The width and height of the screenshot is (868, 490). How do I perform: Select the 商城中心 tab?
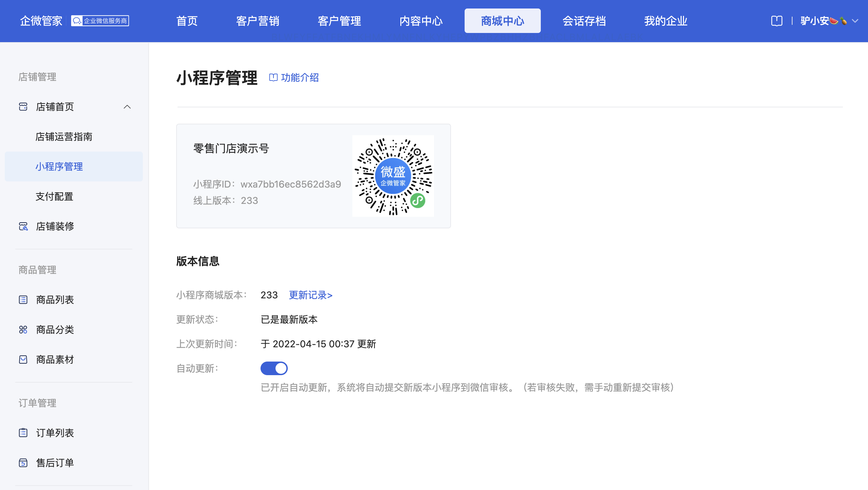click(503, 21)
